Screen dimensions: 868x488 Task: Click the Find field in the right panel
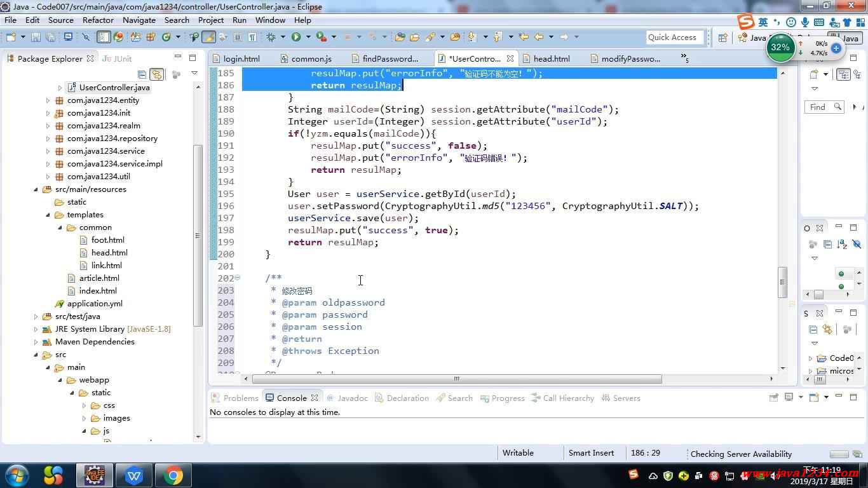coord(825,107)
